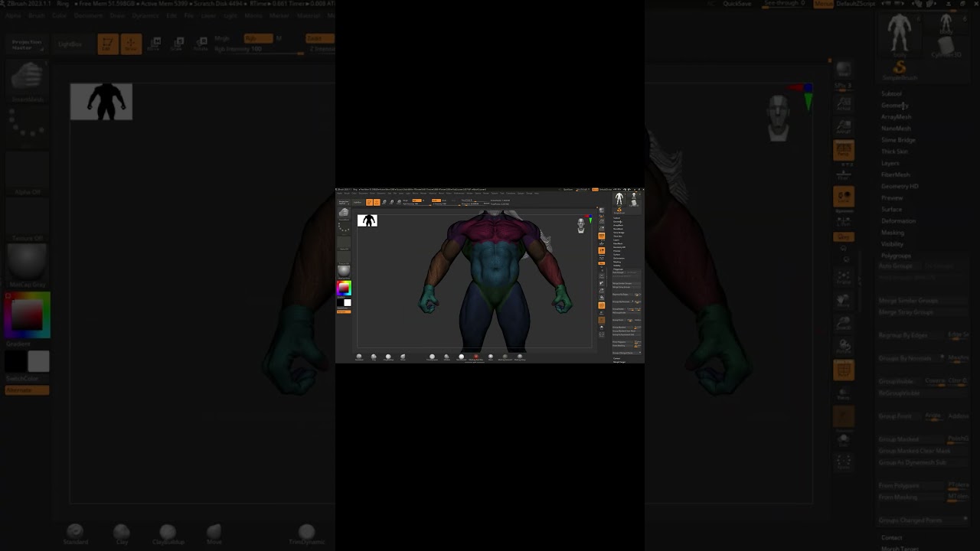Screen dimensions: 980x551
Task: Collapse the Polygroups subpalette
Action: click(x=895, y=256)
